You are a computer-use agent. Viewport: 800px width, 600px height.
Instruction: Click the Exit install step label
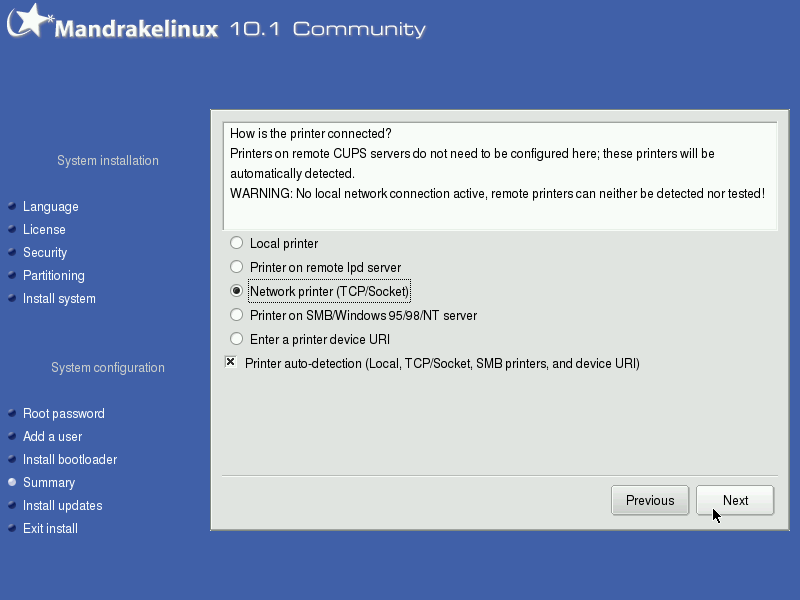[x=51, y=528]
